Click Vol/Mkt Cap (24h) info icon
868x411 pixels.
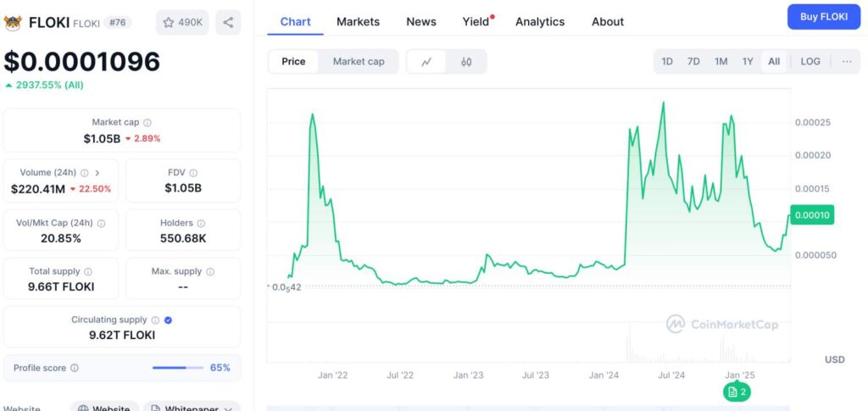[x=102, y=224]
